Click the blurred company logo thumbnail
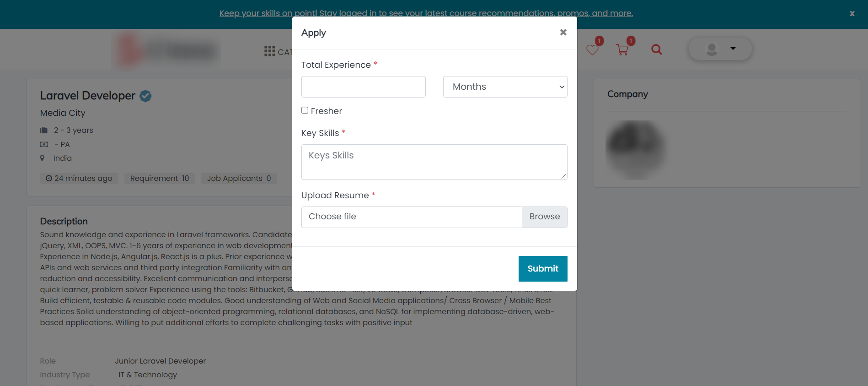The width and height of the screenshot is (868, 386). coord(635,150)
